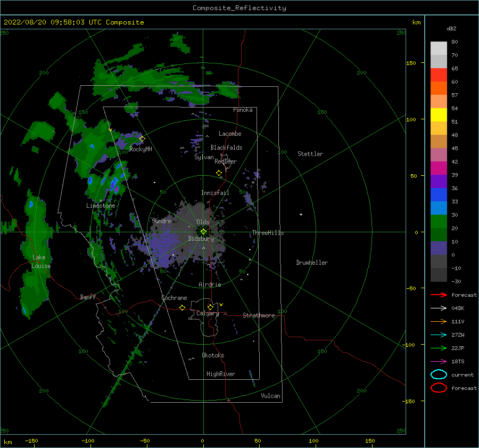Click the orange 111V arrow in legend
This screenshot has height=448, width=479.
(x=439, y=321)
